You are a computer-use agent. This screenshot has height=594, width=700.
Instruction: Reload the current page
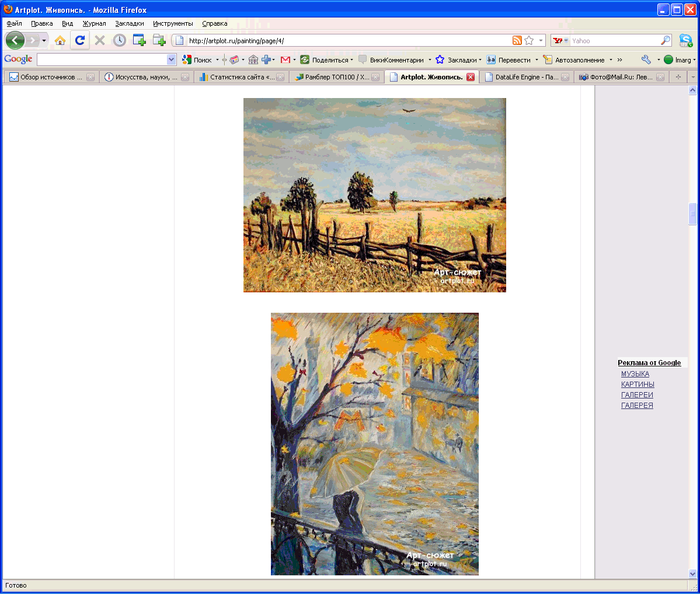[x=80, y=41]
